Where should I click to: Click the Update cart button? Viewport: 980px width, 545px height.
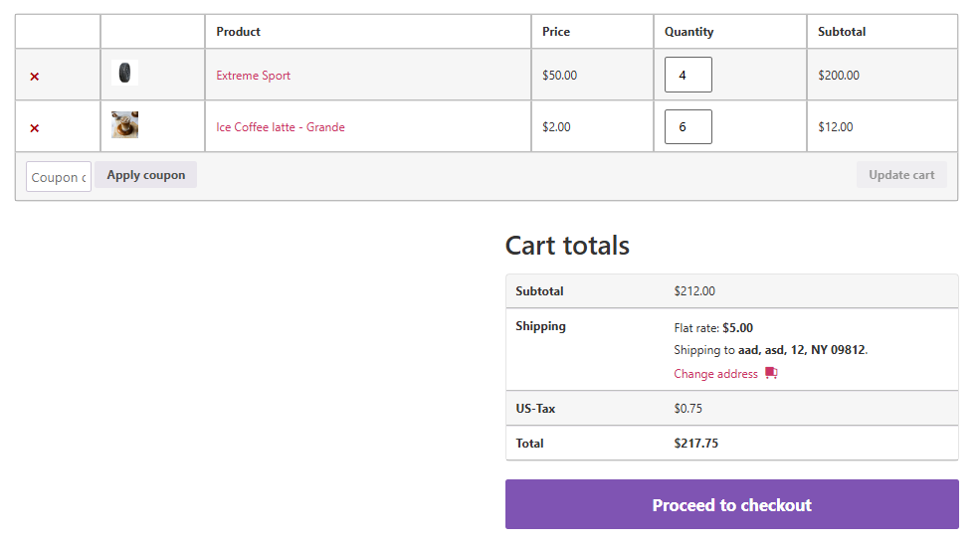click(901, 175)
